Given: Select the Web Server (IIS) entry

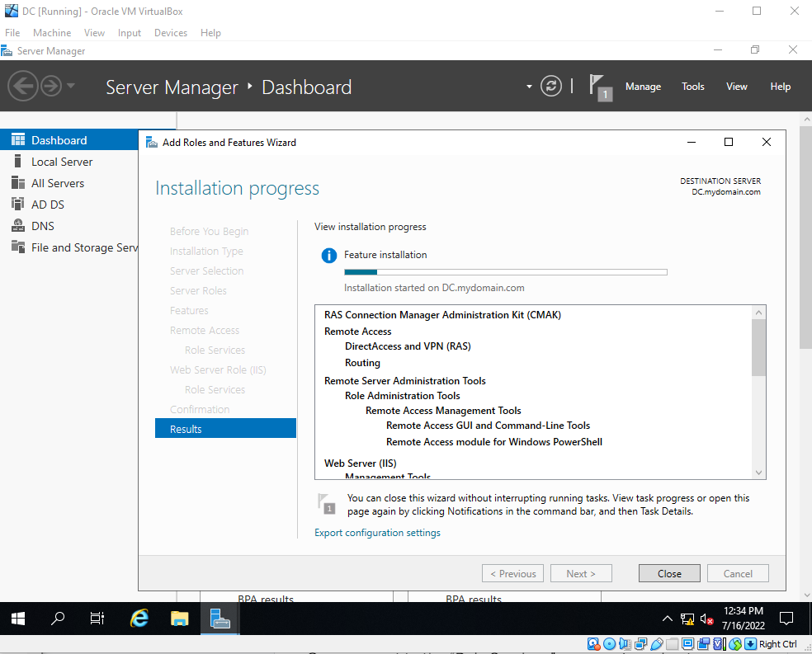Looking at the screenshot, I should point(360,463).
